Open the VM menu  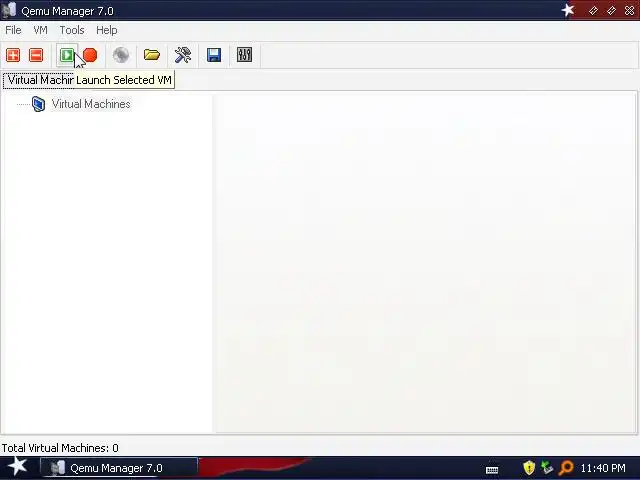tap(40, 30)
